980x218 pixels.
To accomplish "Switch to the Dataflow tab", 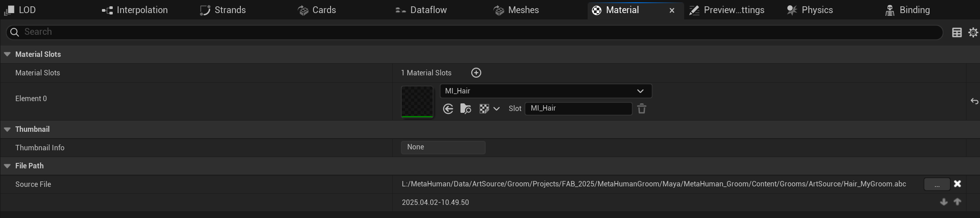I will [x=421, y=10].
